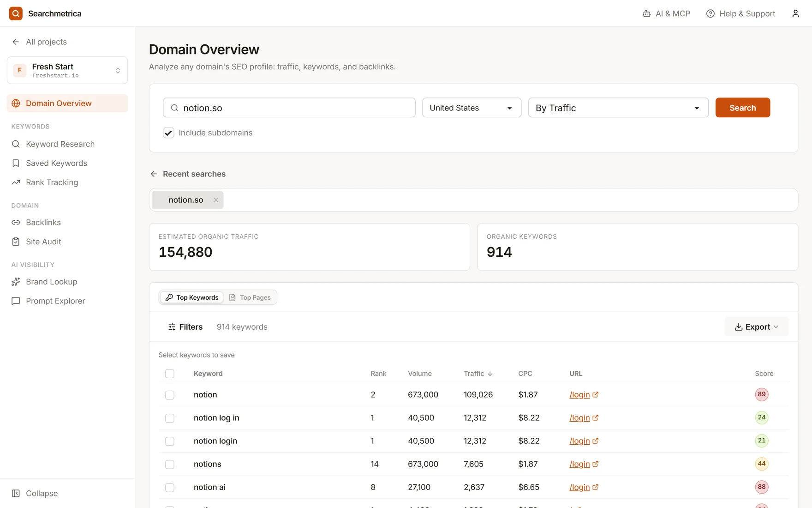Tick the checkbox for notion ai
Screen dimensions: 812x508
170,487
